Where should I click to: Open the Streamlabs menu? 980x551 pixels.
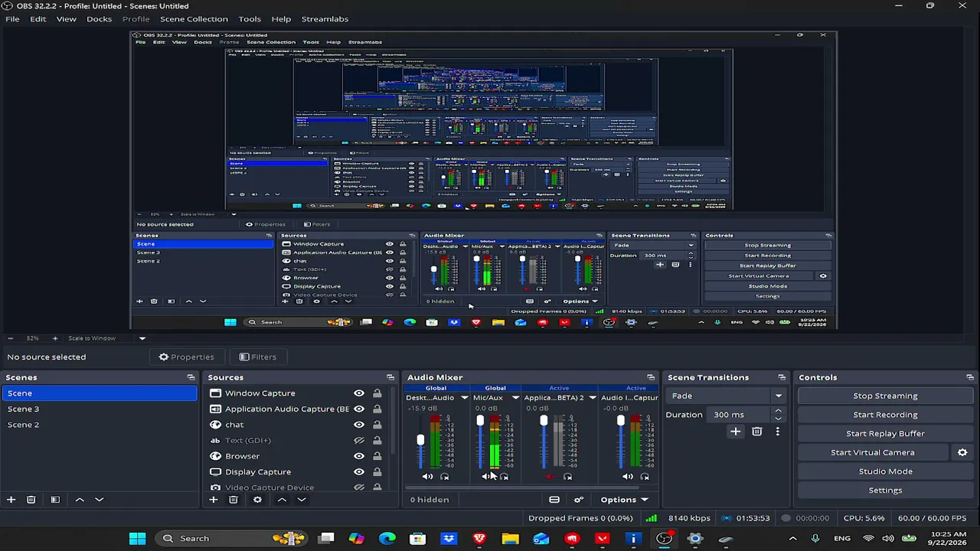pyautogui.click(x=325, y=18)
